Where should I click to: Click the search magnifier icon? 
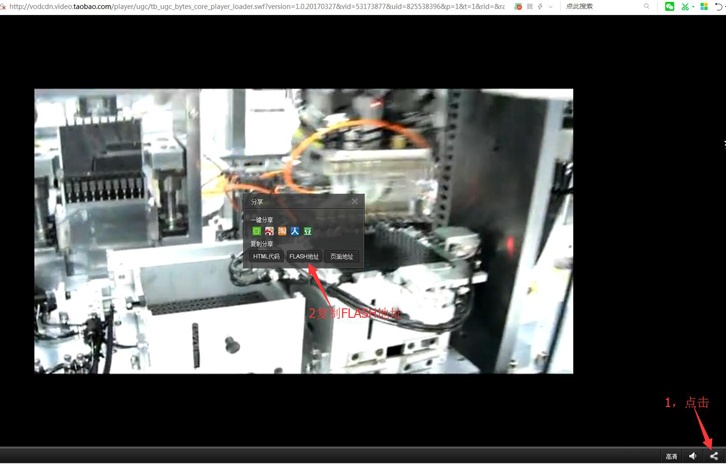pyautogui.click(x=647, y=6)
